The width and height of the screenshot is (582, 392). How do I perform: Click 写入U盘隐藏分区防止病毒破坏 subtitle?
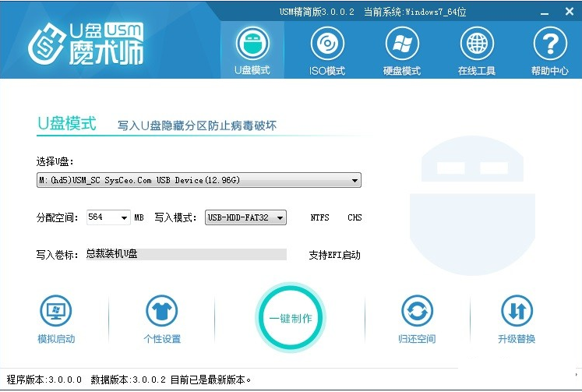point(197,125)
